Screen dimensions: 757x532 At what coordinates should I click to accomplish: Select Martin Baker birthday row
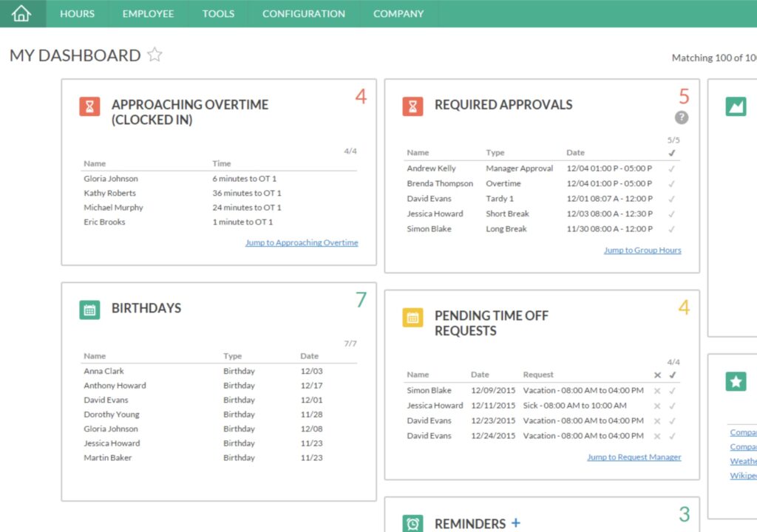click(219, 457)
